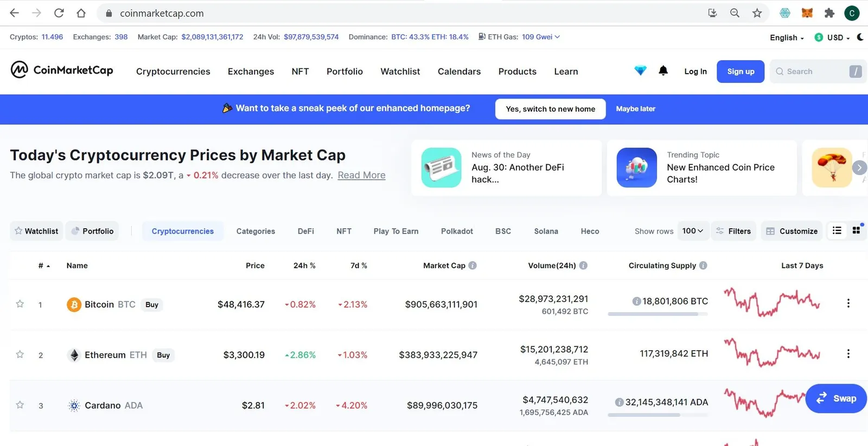
Task: Reload the page with the refresh icon
Action: (59, 13)
